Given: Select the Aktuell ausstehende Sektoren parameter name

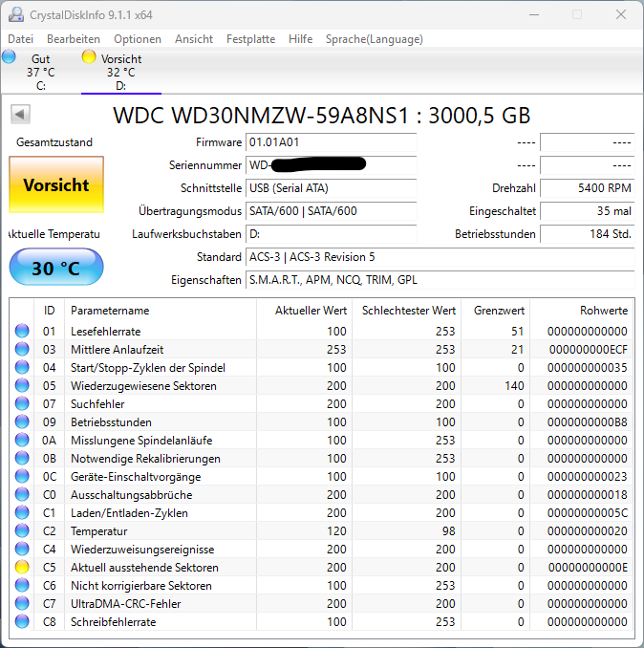Looking at the screenshot, I should (144, 568).
